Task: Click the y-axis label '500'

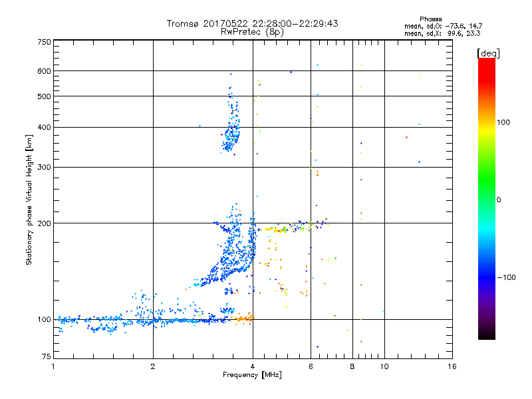Action: click(x=44, y=96)
